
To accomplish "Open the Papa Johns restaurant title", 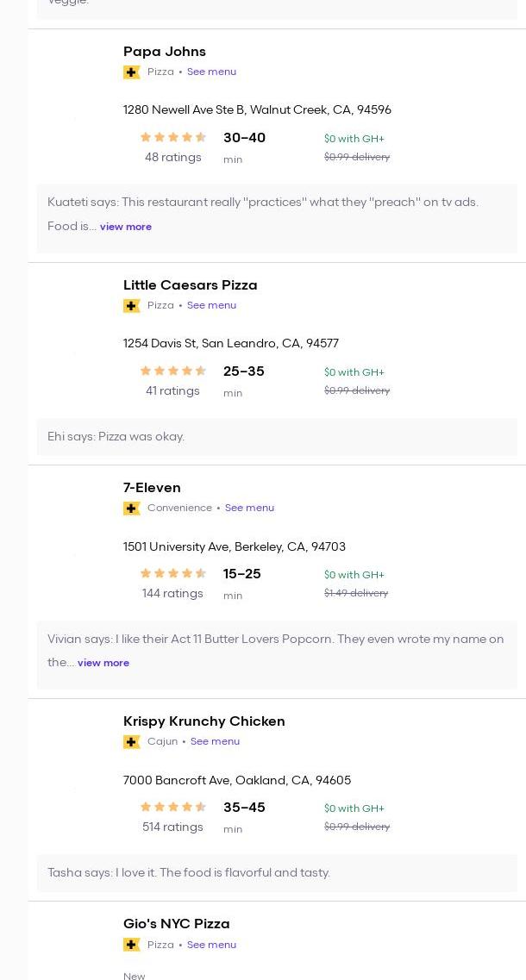I will tap(164, 52).
